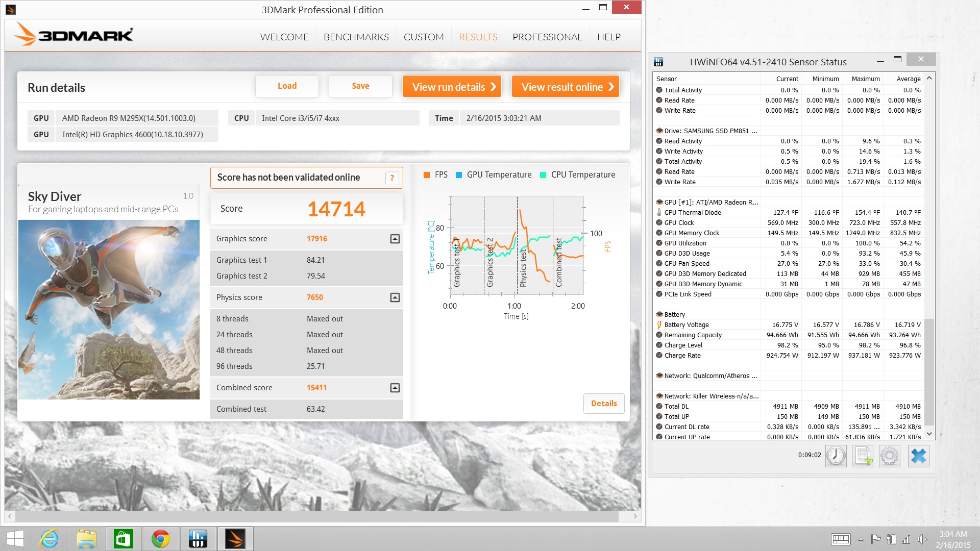Click the 3DMark horizontal scrollbar right arrow
Screen dimensions: 980x551
pos(635,516)
